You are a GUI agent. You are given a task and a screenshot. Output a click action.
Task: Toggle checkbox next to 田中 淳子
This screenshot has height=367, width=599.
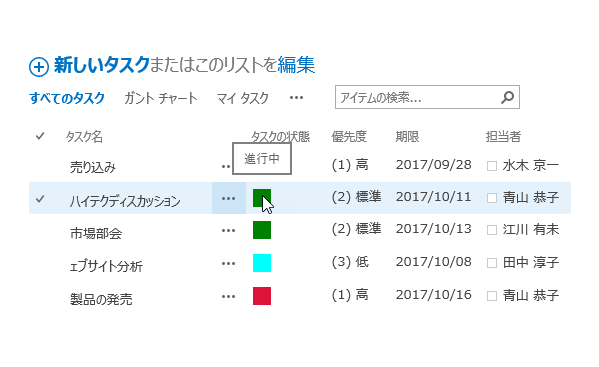pos(492,263)
